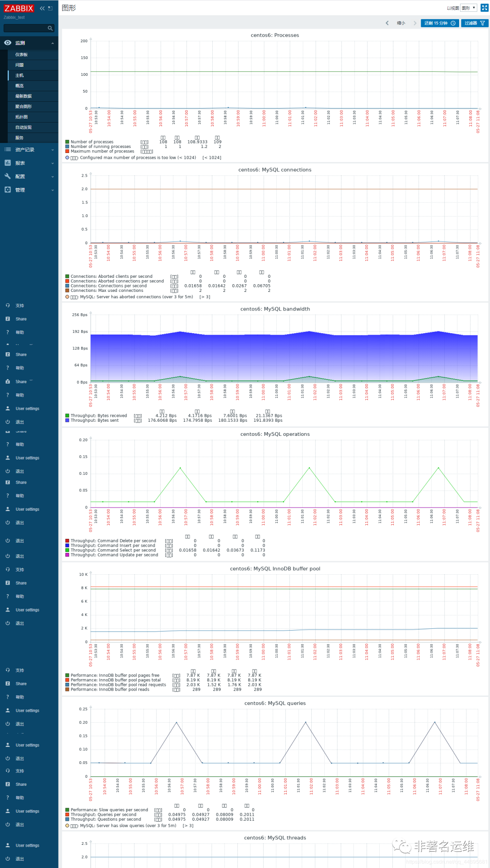The image size is (490, 868).
Task: Open the 以视图 图形 view dropdown
Action: click(468, 8)
